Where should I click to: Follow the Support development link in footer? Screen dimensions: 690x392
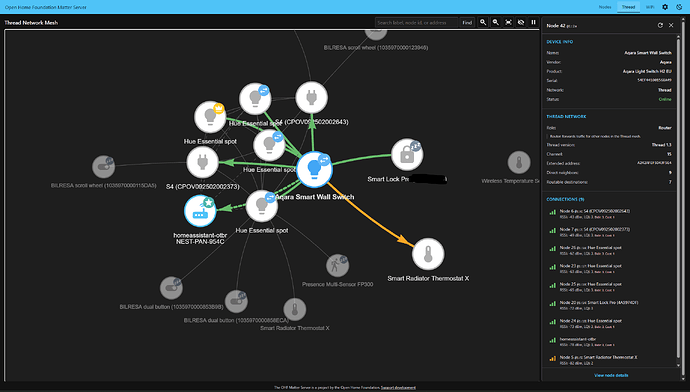coord(398,388)
